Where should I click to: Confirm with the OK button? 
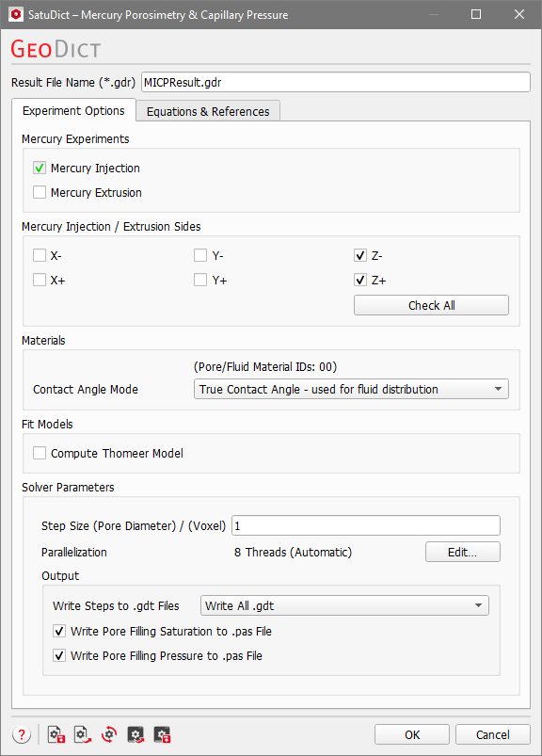point(412,734)
